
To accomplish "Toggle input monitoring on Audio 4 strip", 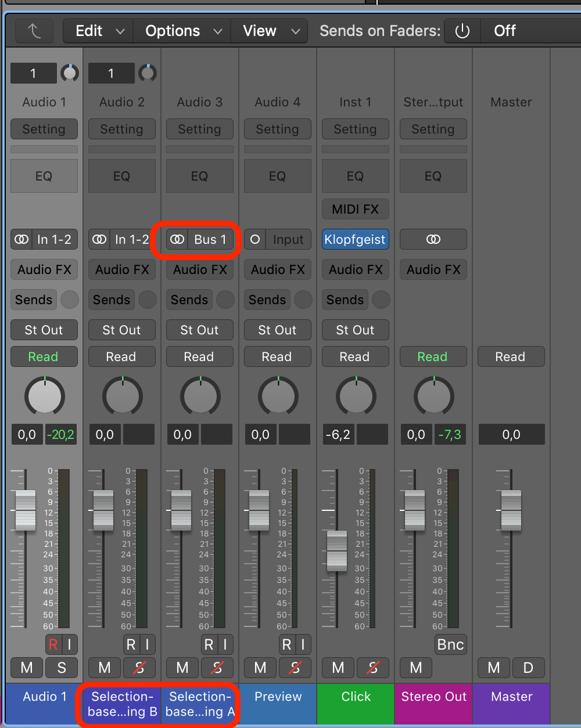I will [302, 644].
